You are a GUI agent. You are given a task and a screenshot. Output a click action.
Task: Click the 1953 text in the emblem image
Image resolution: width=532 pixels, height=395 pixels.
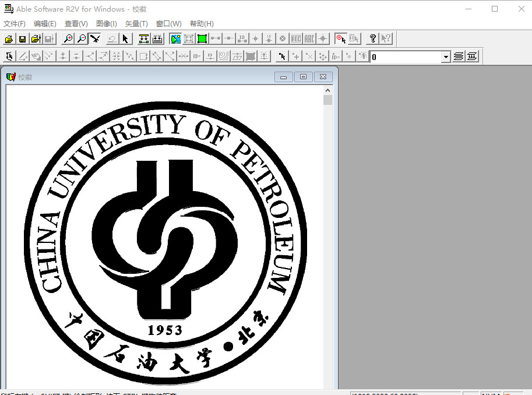coord(165,330)
